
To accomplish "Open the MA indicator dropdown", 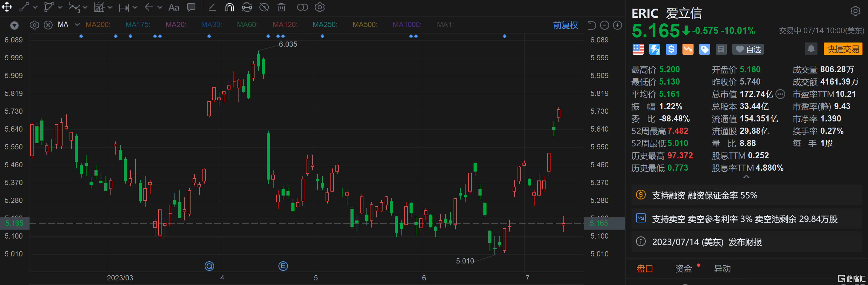I will (77, 25).
